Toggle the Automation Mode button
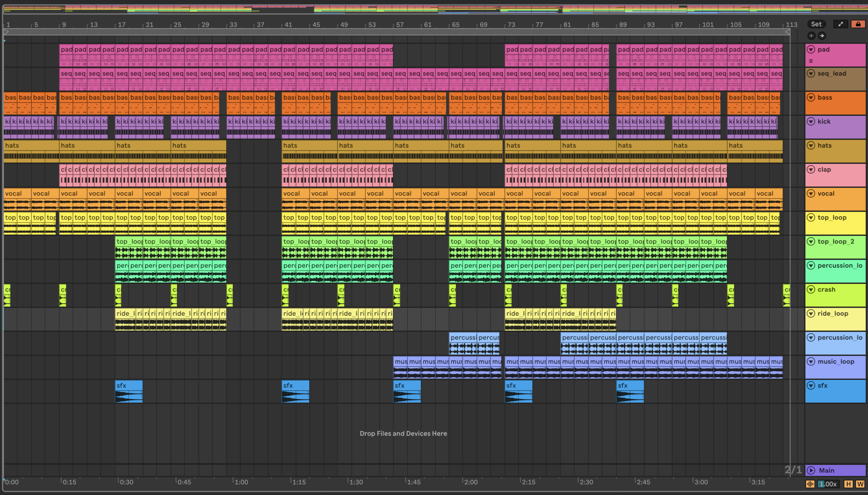 [841, 24]
